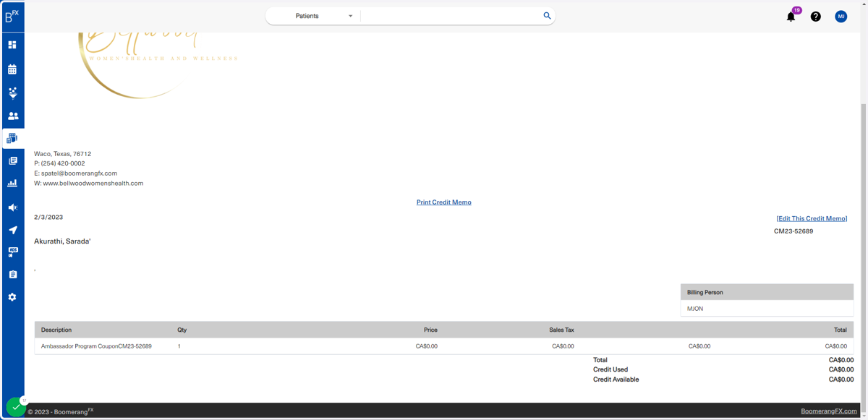
Task: Click the patient name Akurathi, Sarada'
Action: point(62,241)
